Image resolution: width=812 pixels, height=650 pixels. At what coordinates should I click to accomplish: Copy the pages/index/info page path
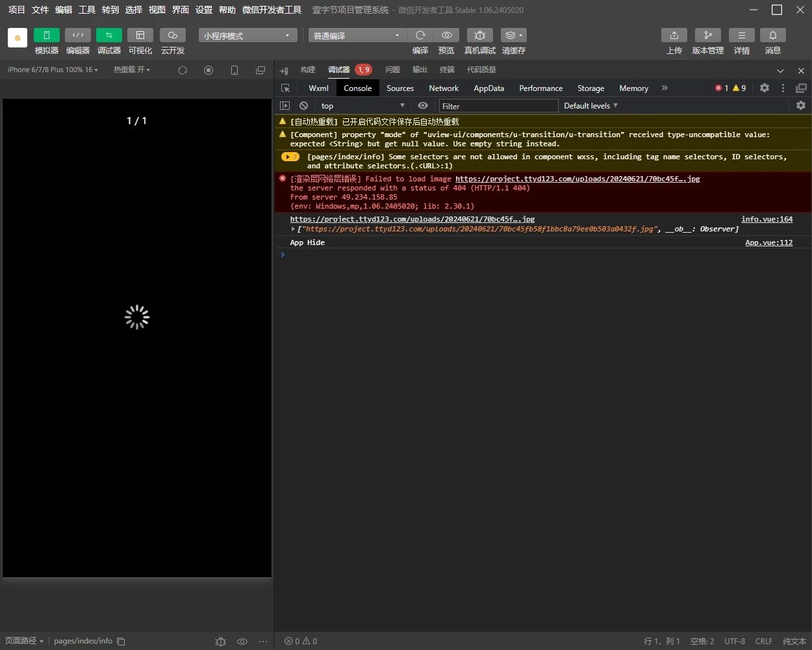(x=121, y=641)
